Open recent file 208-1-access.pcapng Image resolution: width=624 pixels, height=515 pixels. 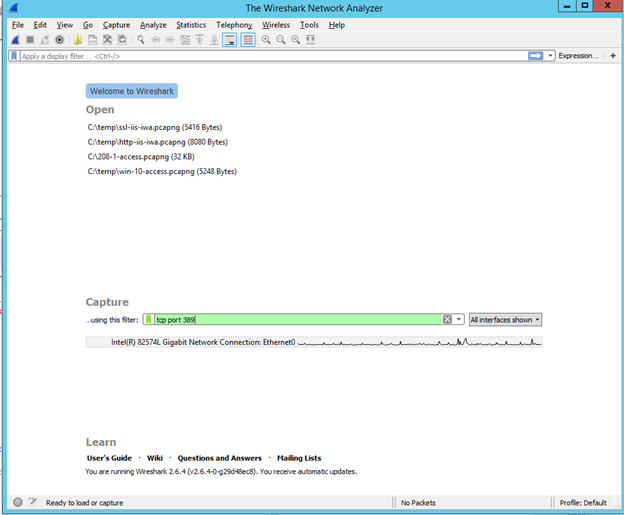[141, 157]
